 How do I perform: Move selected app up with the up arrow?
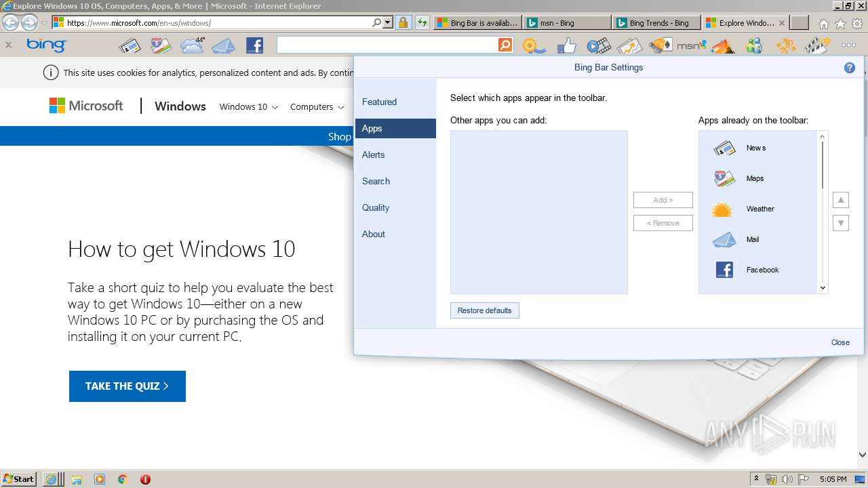[841, 200]
